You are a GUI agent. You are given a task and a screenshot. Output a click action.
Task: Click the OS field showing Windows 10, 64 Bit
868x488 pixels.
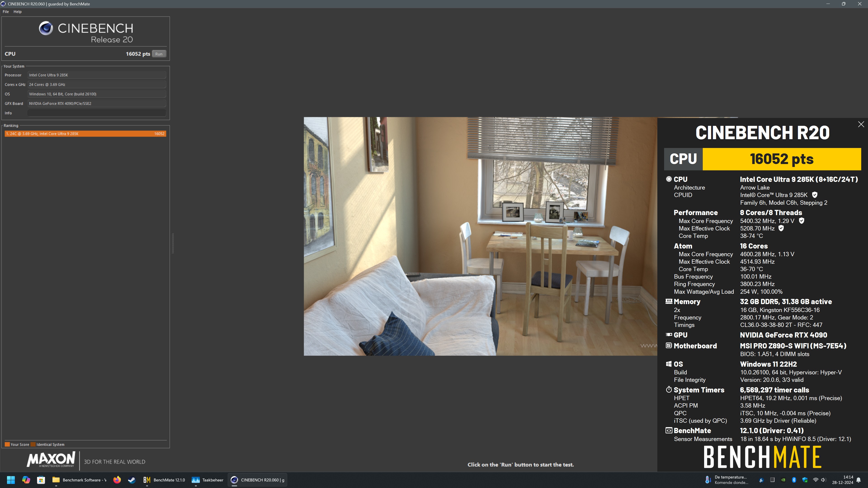(x=97, y=94)
